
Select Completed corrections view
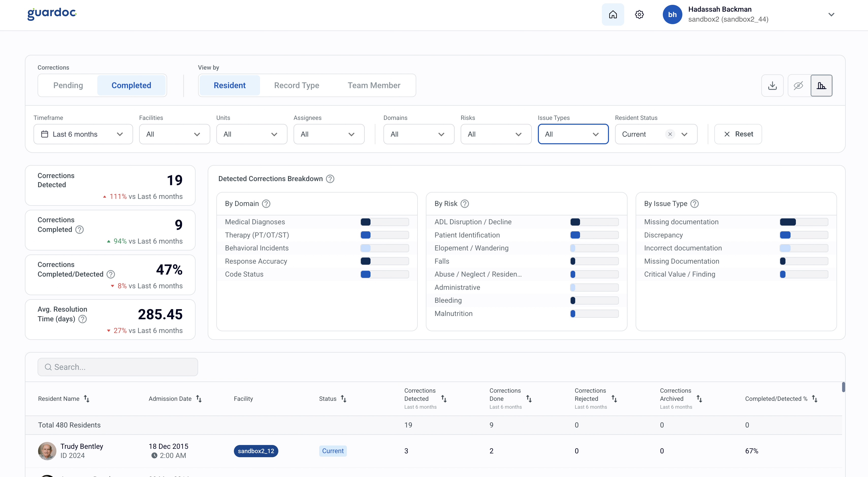[x=131, y=85]
